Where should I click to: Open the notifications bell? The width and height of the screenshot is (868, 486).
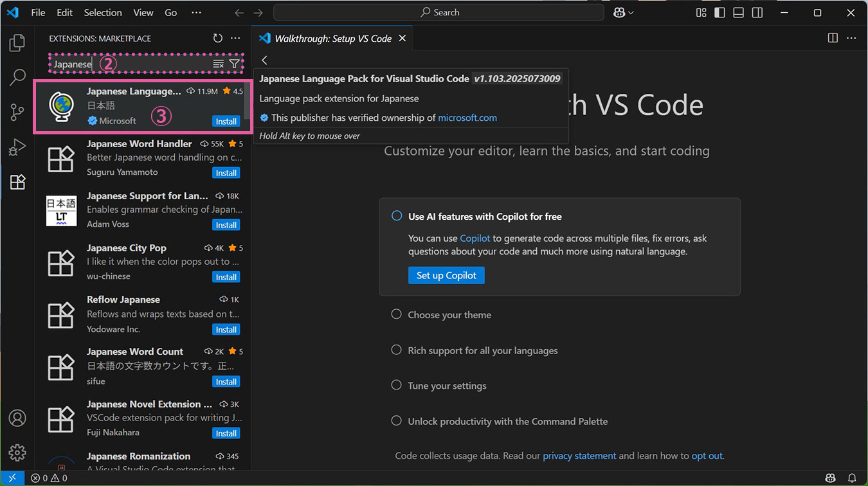852,478
